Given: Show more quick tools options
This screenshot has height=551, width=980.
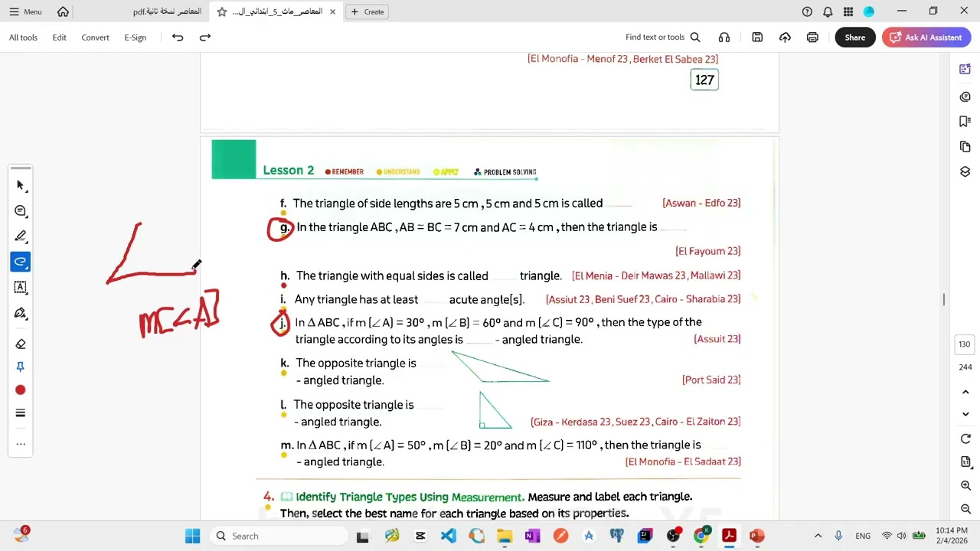Looking at the screenshot, I should (21, 444).
